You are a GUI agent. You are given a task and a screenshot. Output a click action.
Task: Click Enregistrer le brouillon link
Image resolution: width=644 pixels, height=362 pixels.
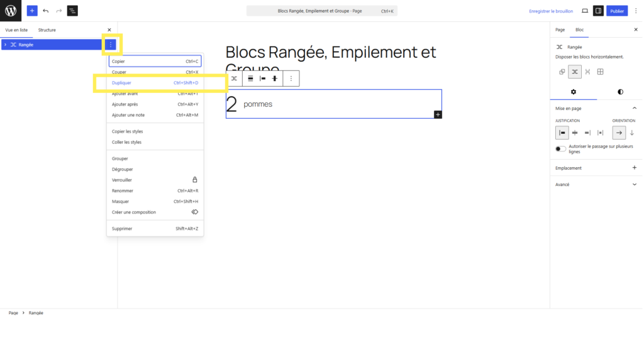pyautogui.click(x=551, y=11)
